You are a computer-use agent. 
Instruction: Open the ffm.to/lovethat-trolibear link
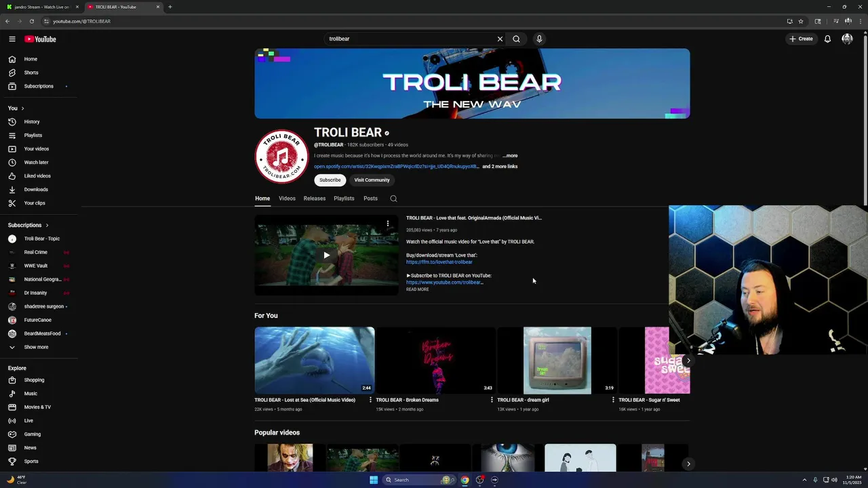click(x=439, y=262)
